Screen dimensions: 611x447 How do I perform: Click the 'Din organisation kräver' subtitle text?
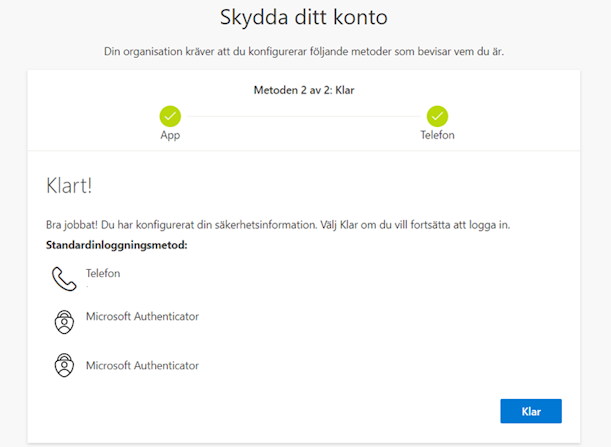point(304,51)
